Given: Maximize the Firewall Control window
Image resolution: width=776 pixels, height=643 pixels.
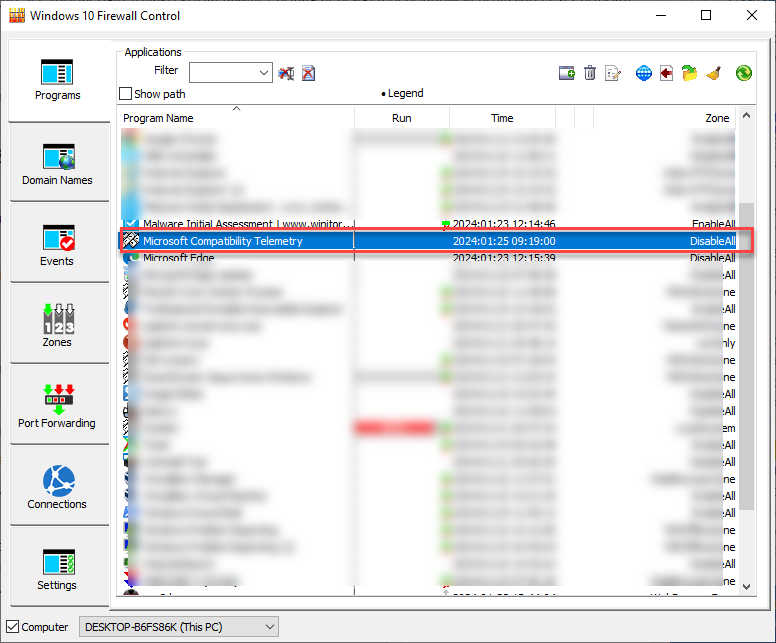Looking at the screenshot, I should (706, 15).
